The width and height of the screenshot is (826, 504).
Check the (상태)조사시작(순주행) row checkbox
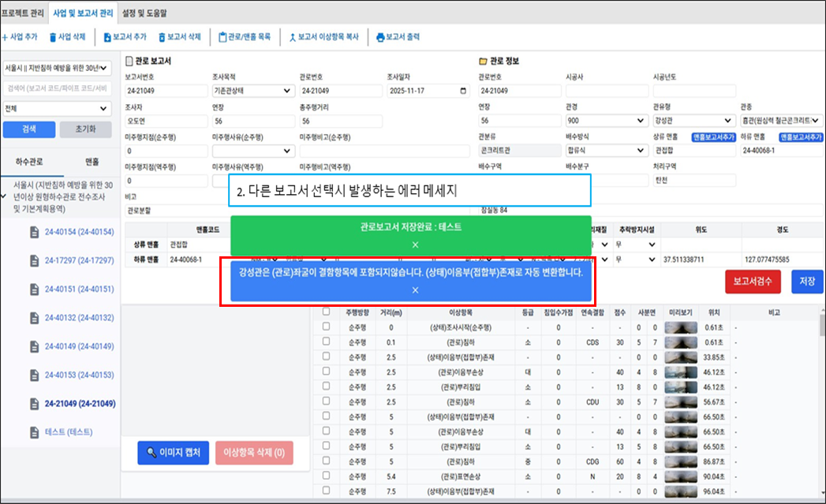(x=327, y=327)
